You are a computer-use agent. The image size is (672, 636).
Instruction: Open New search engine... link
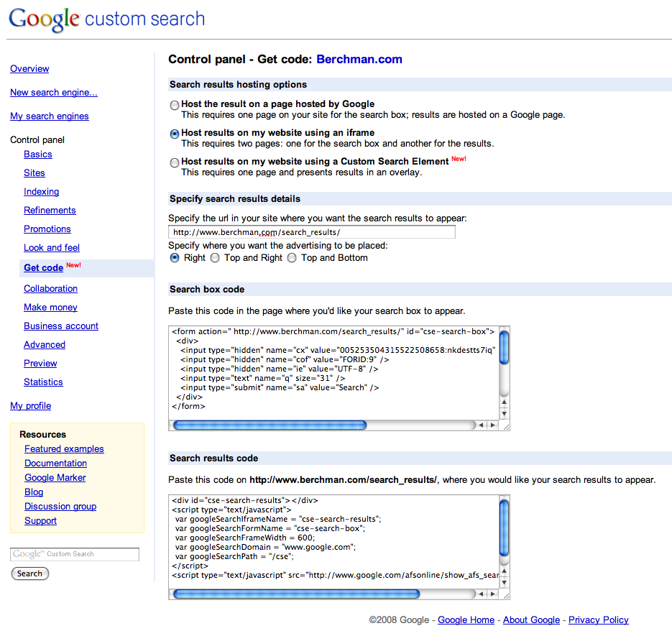pos(54,92)
